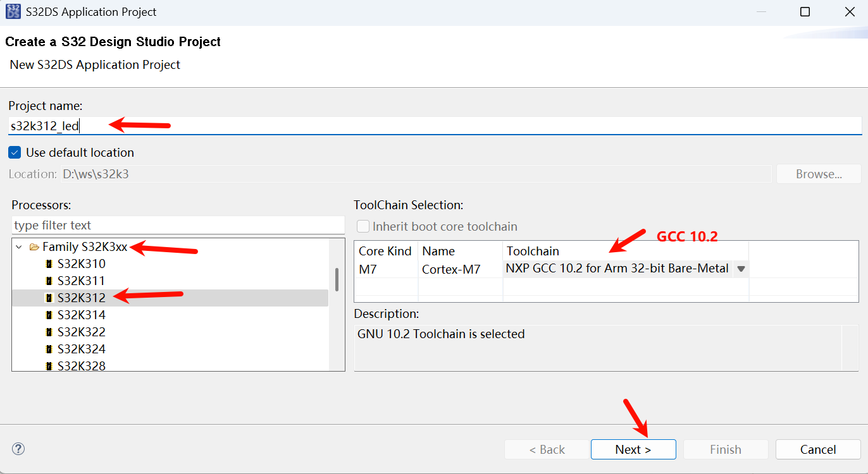Click the Core Kind column header
This screenshot has height=474, width=868.
(386, 251)
